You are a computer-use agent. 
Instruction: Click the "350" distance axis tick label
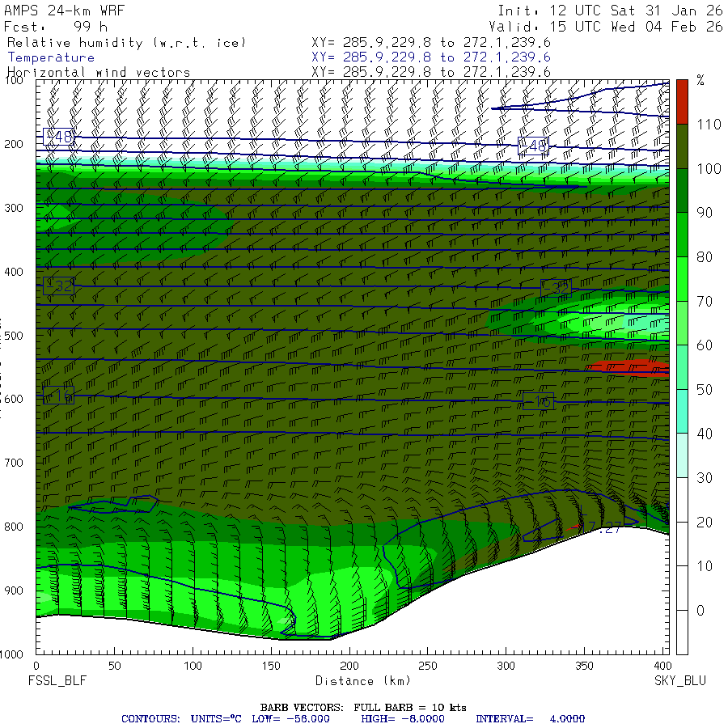point(584,666)
